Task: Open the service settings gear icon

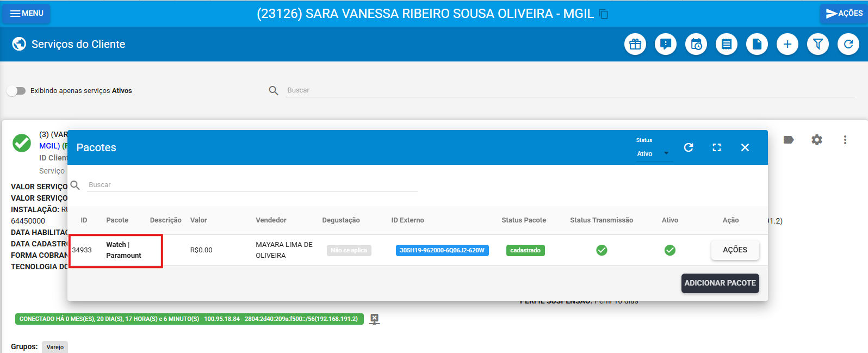Action: [x=817, y=140]
